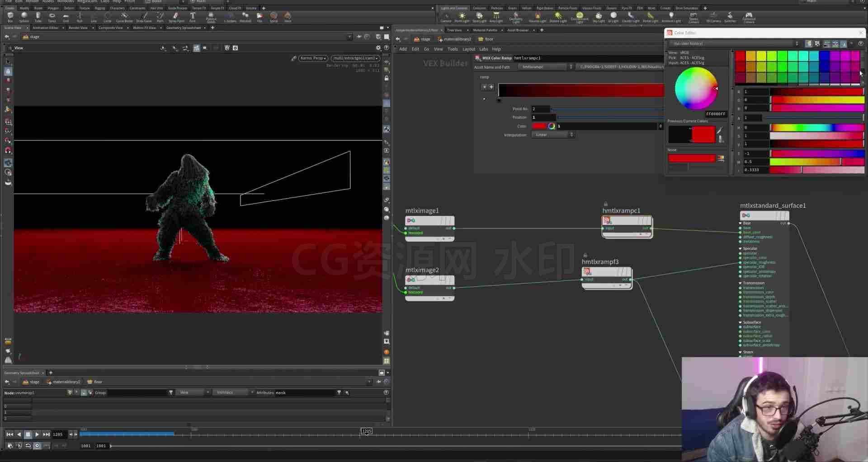Click the Area Light shelf tool
The height and width of the screenshot is (462, 868).
click(496, 17)
